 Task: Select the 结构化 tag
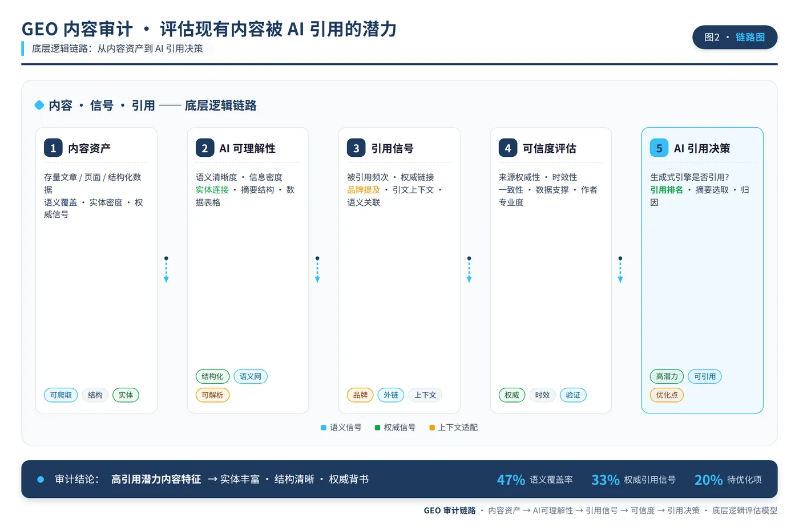213,376
